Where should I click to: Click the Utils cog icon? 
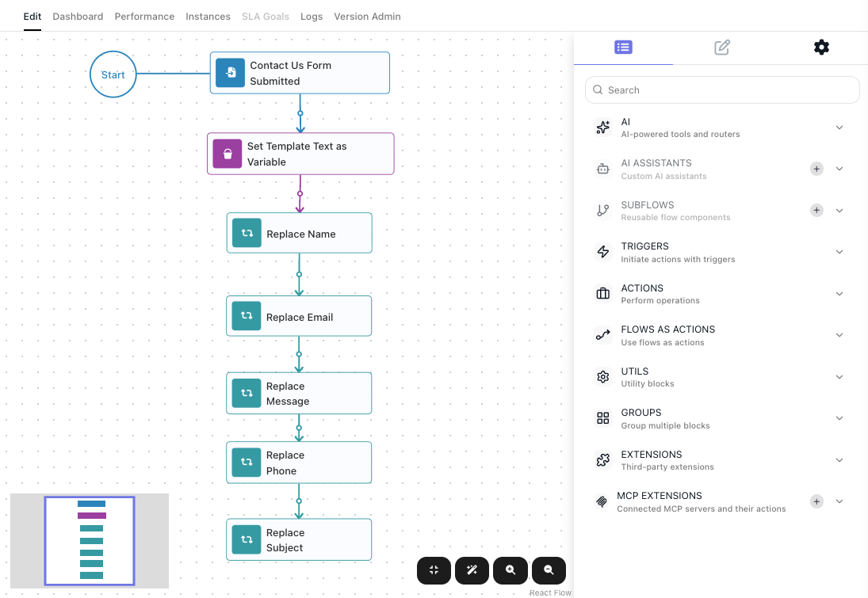602,377
